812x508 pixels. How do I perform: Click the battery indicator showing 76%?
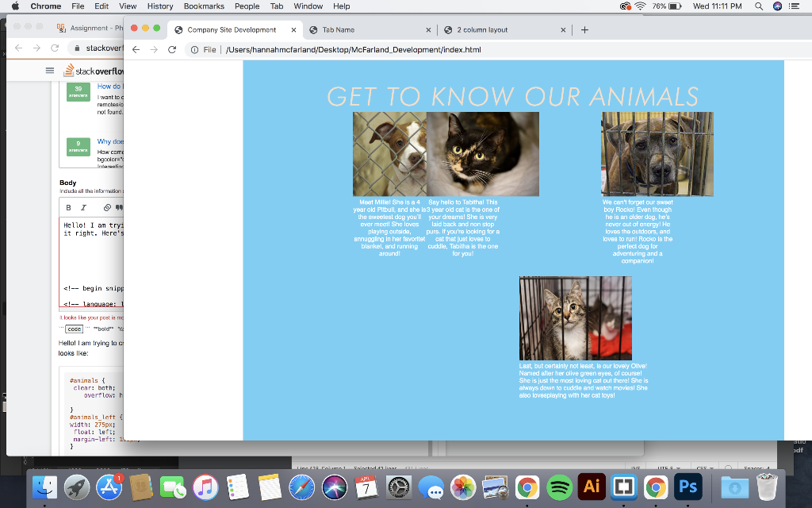tap(667, 6)
